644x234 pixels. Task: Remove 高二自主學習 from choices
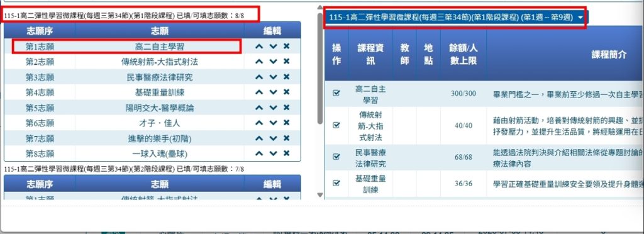click(286, 47)
